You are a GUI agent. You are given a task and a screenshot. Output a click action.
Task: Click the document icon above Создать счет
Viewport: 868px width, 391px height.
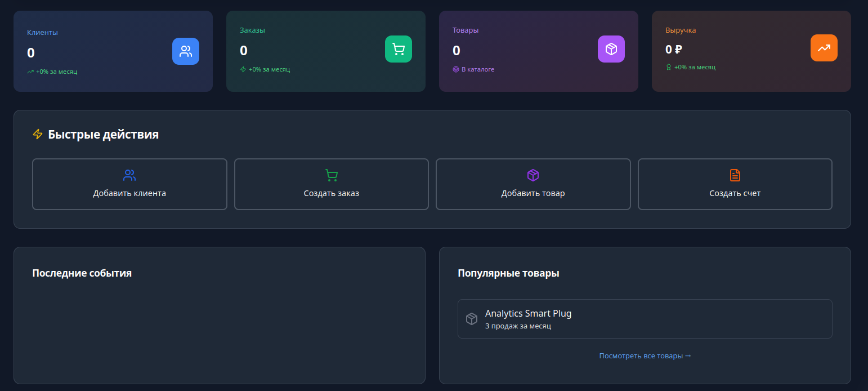coord(735,175)
